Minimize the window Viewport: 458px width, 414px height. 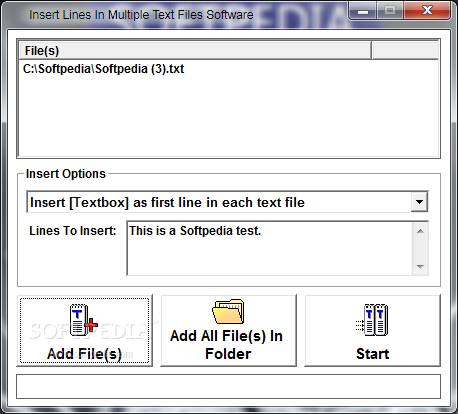[x=363, y=10]
